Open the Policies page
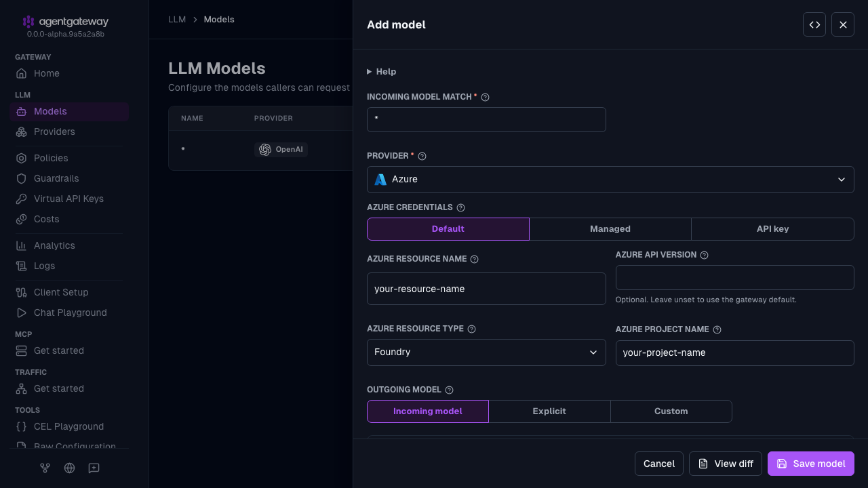This screenshot has width=868, height=488. tap(69, 158)
